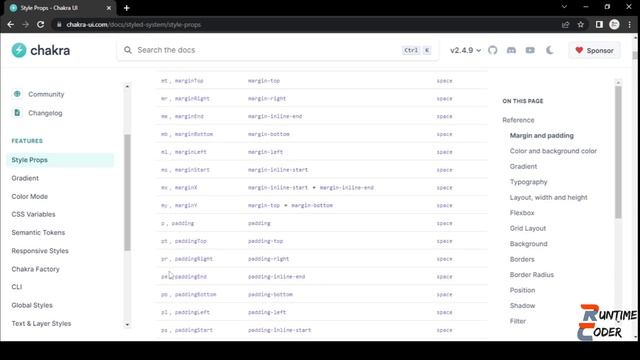This screenshot has width=640, height=360.
Task: Open CSS Variables page
Action: (x=33, y=214)
